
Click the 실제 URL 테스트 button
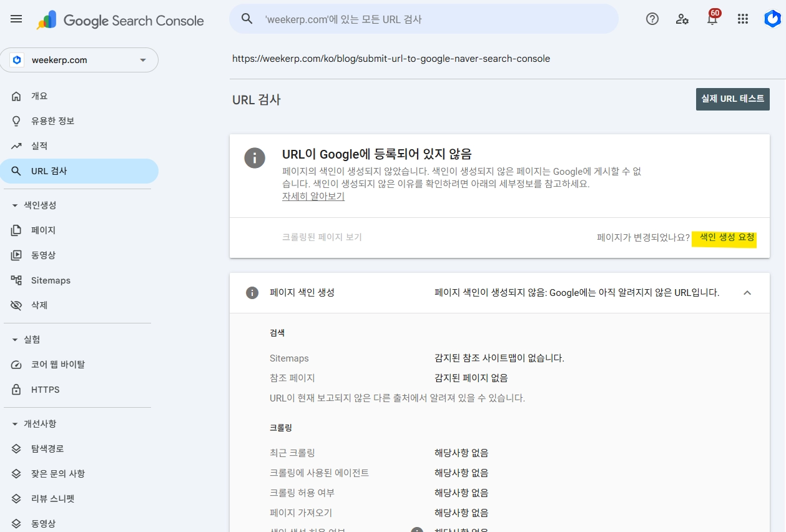733,99
